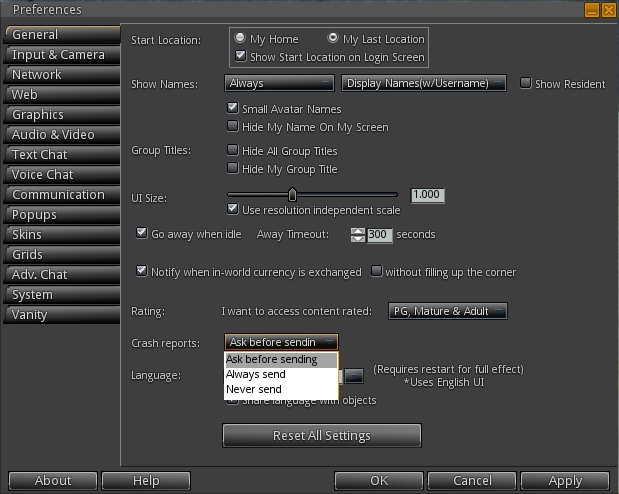Open the content rating dropdown
Viewport: 619px width, 494px height.
pyautogui.click(x=447, y=311)
